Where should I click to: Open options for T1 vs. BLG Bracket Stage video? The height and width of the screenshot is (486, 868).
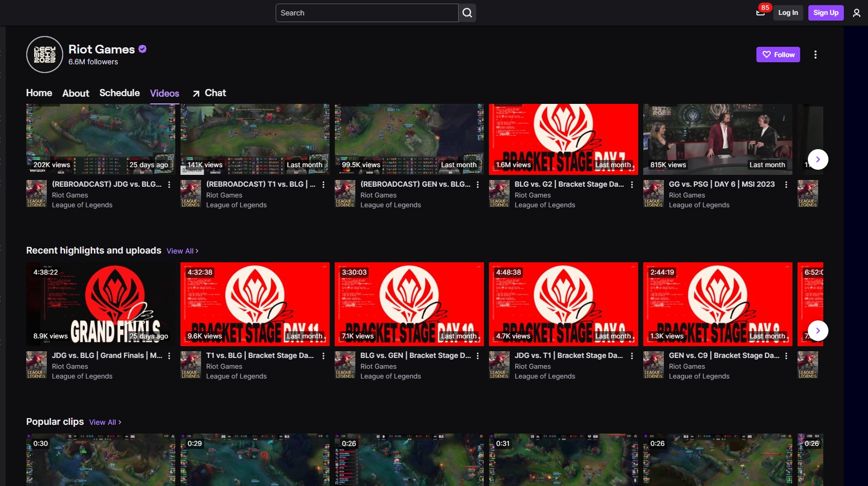pyautogui.click(x=323, y=356)
